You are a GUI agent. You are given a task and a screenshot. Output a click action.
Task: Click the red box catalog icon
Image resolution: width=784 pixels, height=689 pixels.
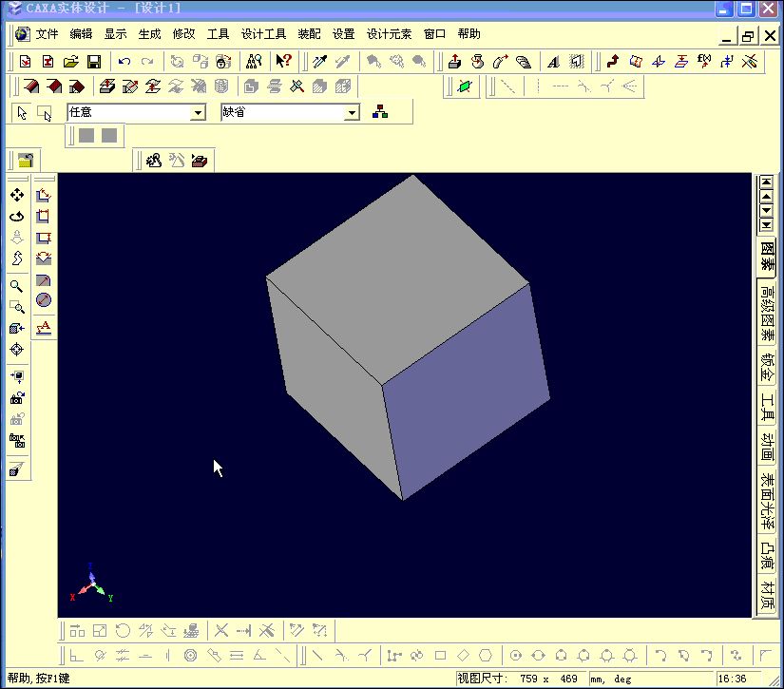(x=200, y=161)
